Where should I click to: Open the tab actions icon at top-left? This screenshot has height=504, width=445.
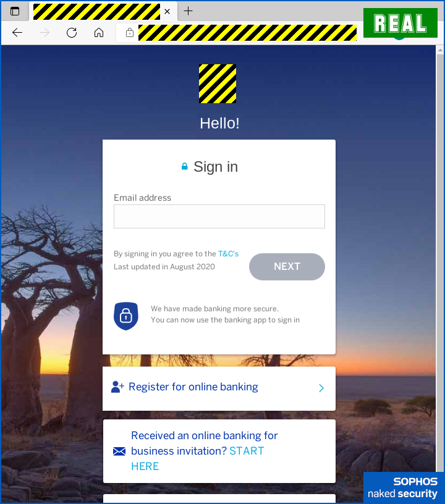click(15, 11)
